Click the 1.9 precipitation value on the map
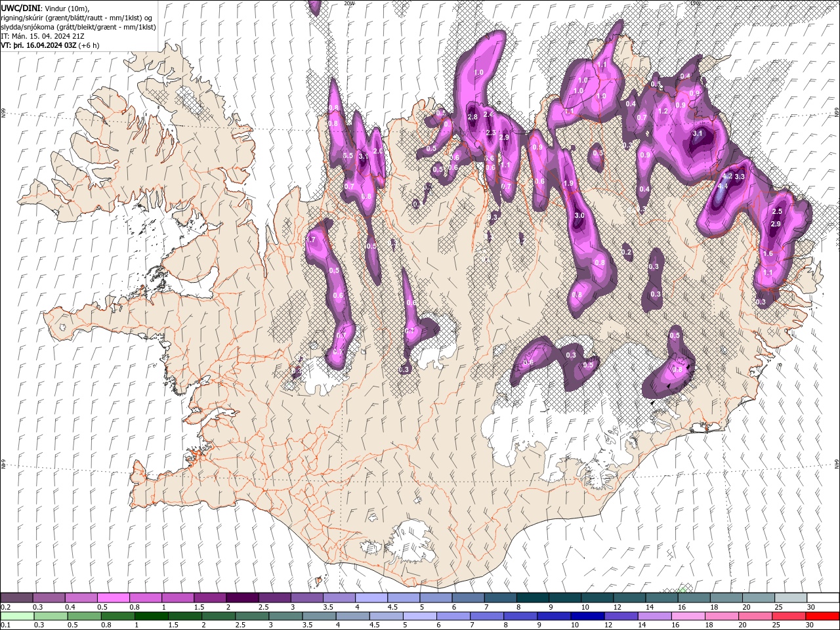Viewport: 840px width, 630px height. coord(569,183)
